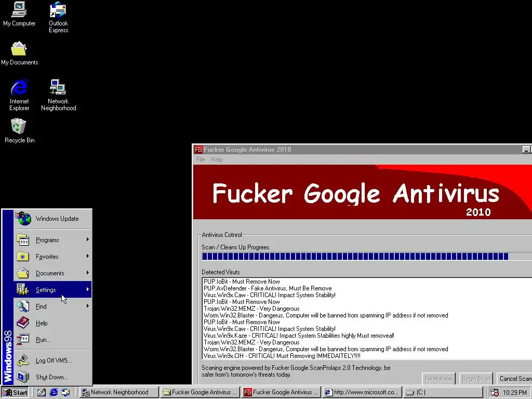Screen dimensions: 532x399
Task: Click the Task Scheduler system tray icon
Action: [x=495, y=393]
